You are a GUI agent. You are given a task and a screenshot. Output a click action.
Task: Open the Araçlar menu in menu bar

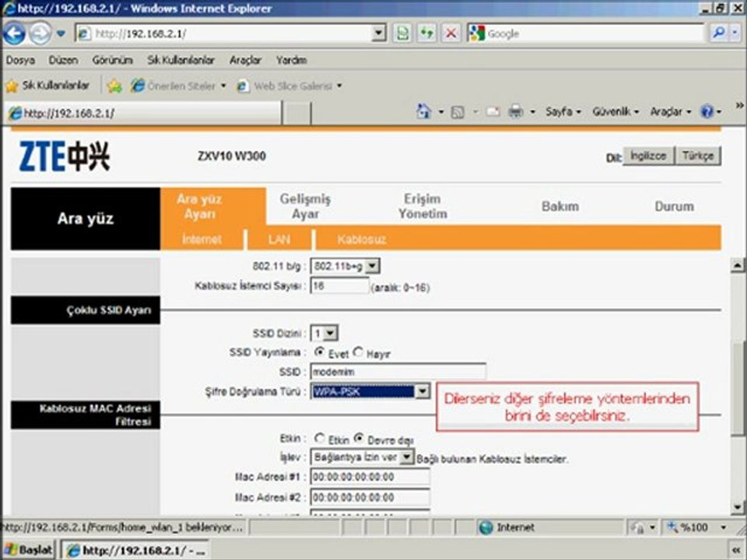click(245, 60)
